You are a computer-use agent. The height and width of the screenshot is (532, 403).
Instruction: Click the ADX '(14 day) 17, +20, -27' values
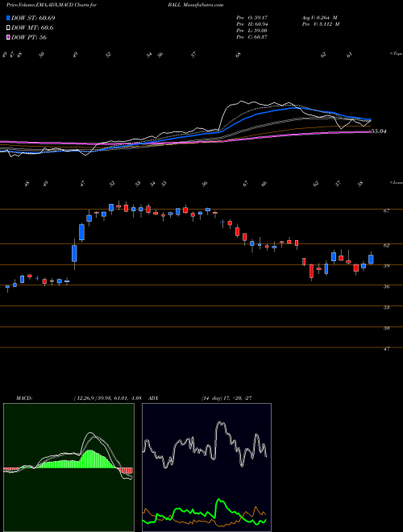(226, 397)
